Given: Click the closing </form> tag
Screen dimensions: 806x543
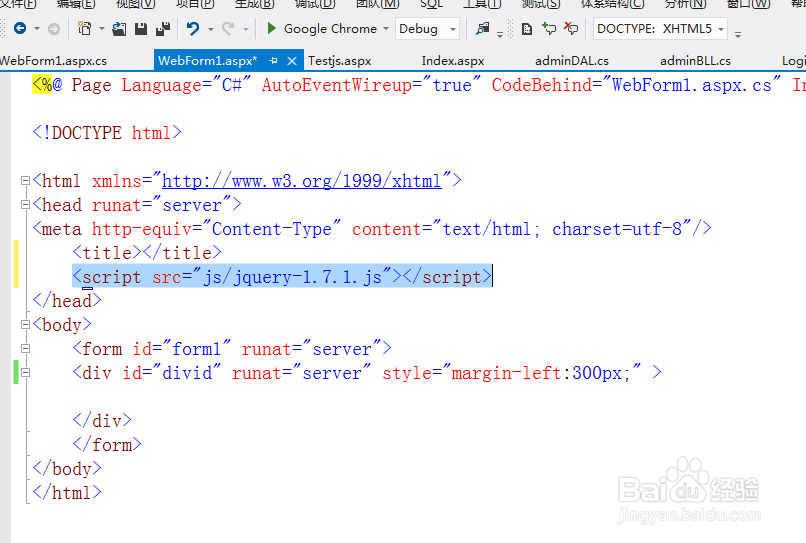Looking at the screenshot, I should pyautogui.click(x=107, y=444).
